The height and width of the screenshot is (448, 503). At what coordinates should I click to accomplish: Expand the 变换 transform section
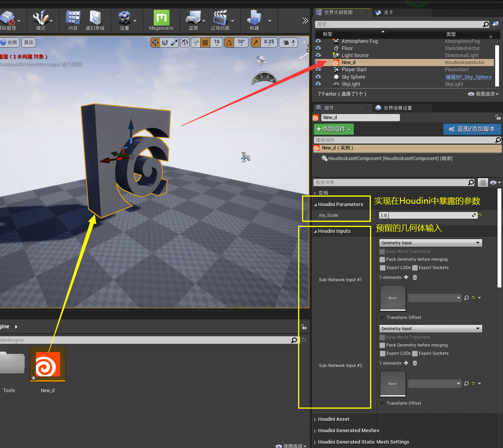click(x=315, y=193)
